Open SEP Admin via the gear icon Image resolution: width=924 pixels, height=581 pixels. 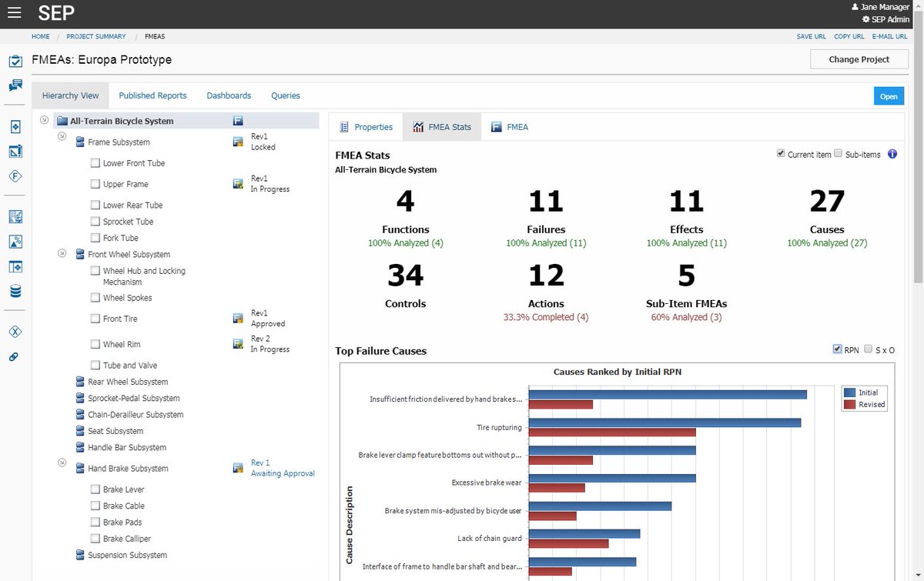pyautogui.click(x=865, y=19)
